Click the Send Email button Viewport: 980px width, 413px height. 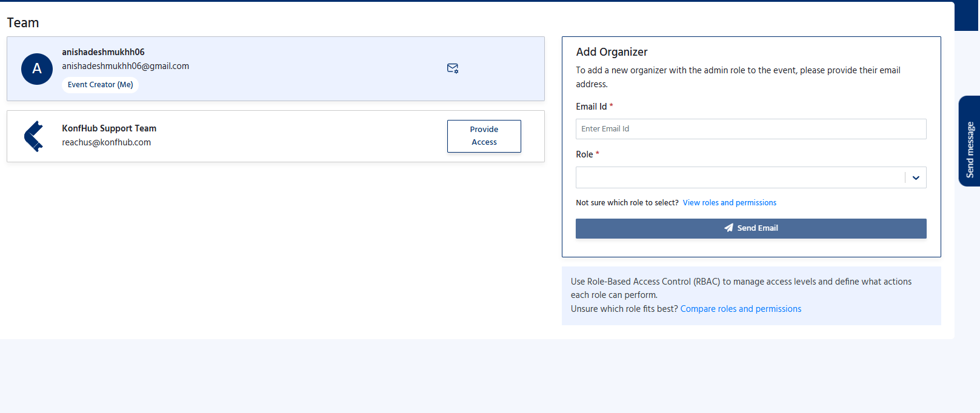point(751,228)
